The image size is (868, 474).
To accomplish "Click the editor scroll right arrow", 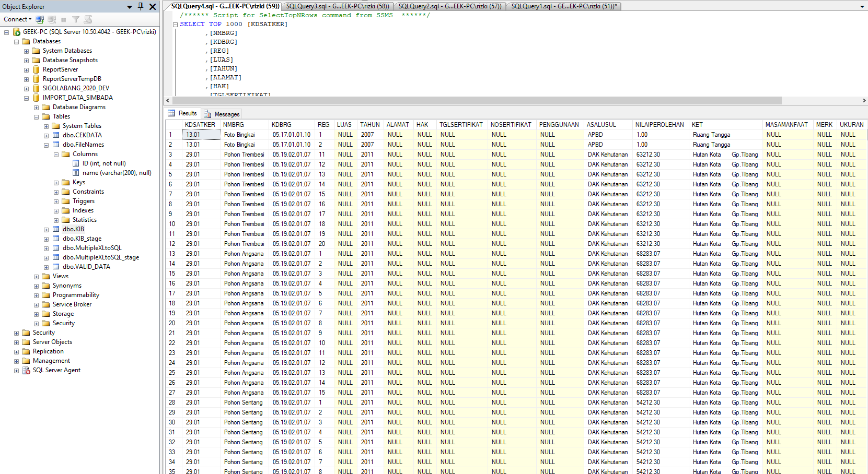I will 864,100.
